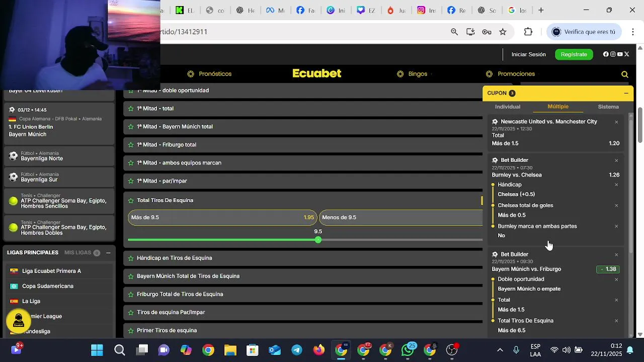Switch coupon to Múltiple tab
The image size is (644, 362).
(x=558, y=107)
